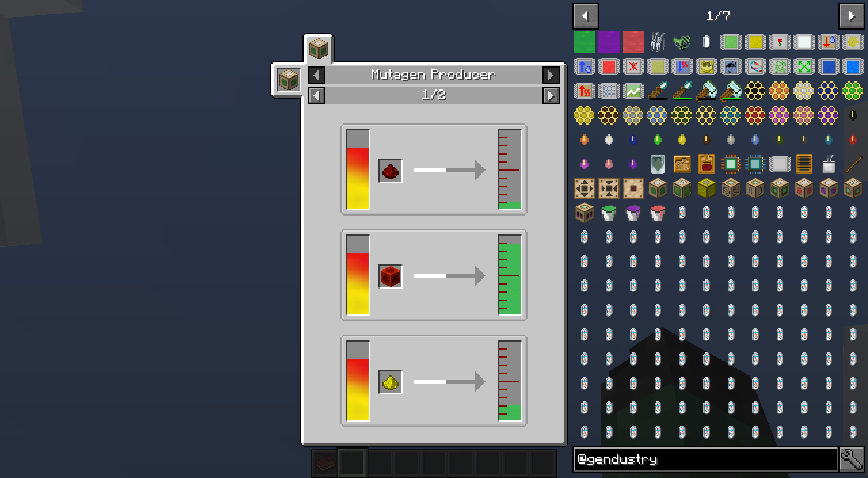Click the glowstone dust ingredient slot
Viewport: 868px width, 478px height.
390,382
